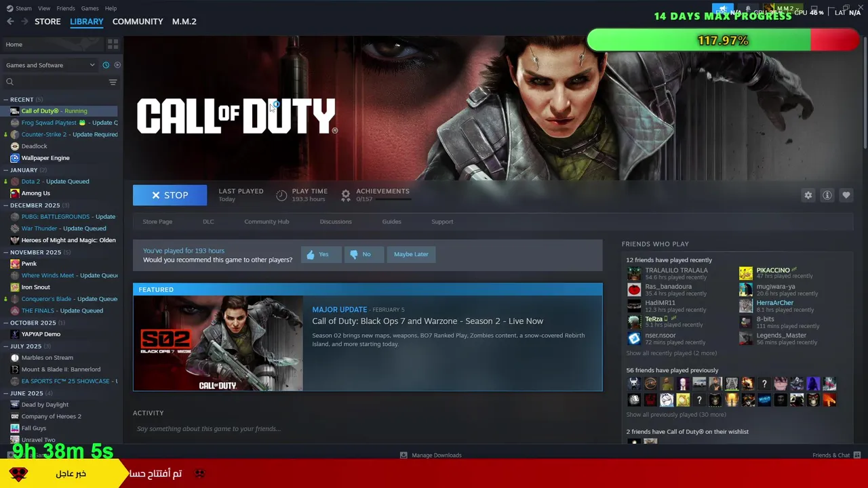This screenshot has height=488, width=868.
Task: Open the DLC link
Action: coord(208,222)
